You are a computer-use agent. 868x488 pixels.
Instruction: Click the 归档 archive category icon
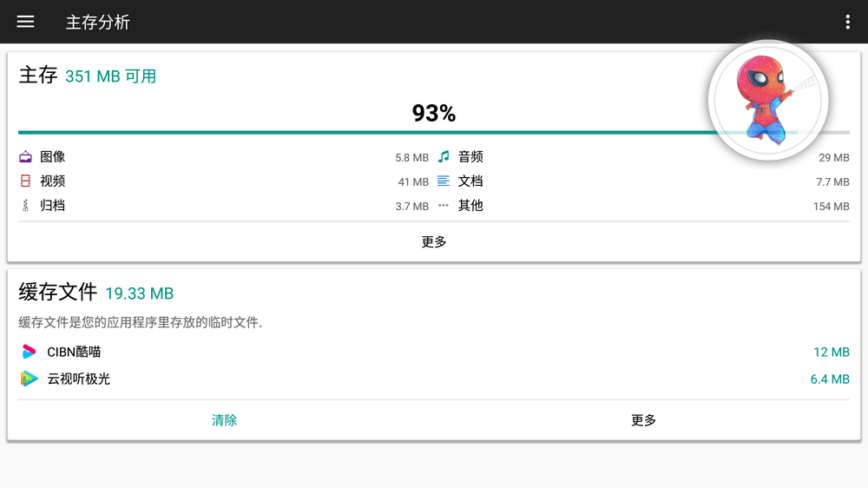tap(26, 206)
